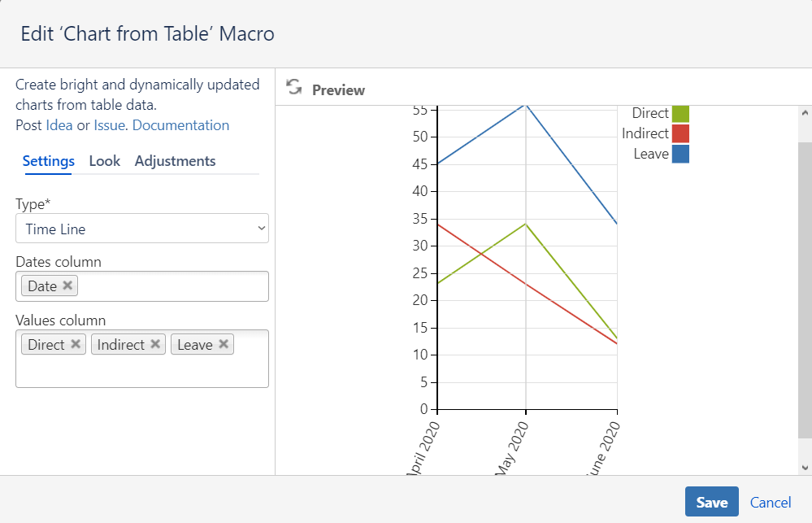Image resolution: width=812 pixels, height=523 pixels.
Task: Click the red Indirect legend swatch
Action: point(682,133)
